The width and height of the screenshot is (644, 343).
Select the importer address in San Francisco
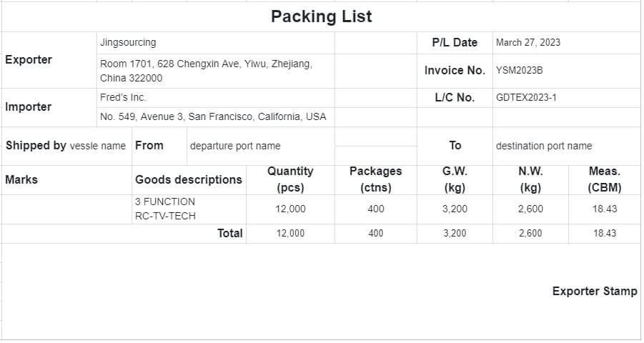[x=213, y=116]
